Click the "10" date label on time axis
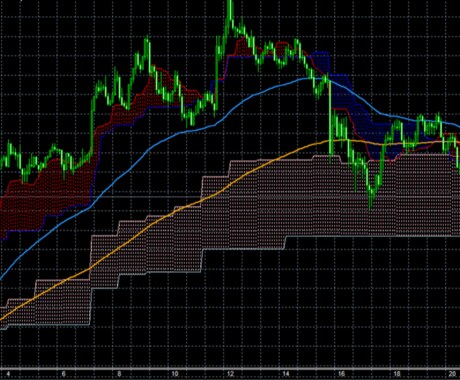Viewport: 460px width, 380px height. [x=175, y=373]
